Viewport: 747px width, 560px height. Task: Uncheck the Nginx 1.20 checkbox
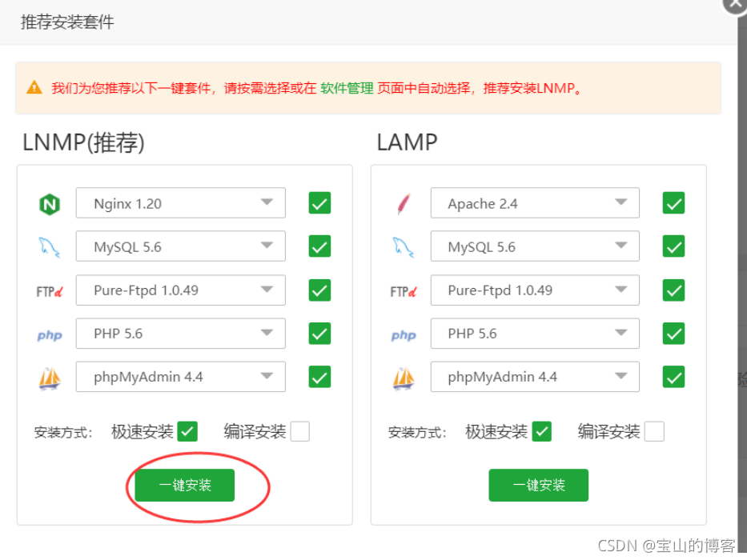coord(319,204)
